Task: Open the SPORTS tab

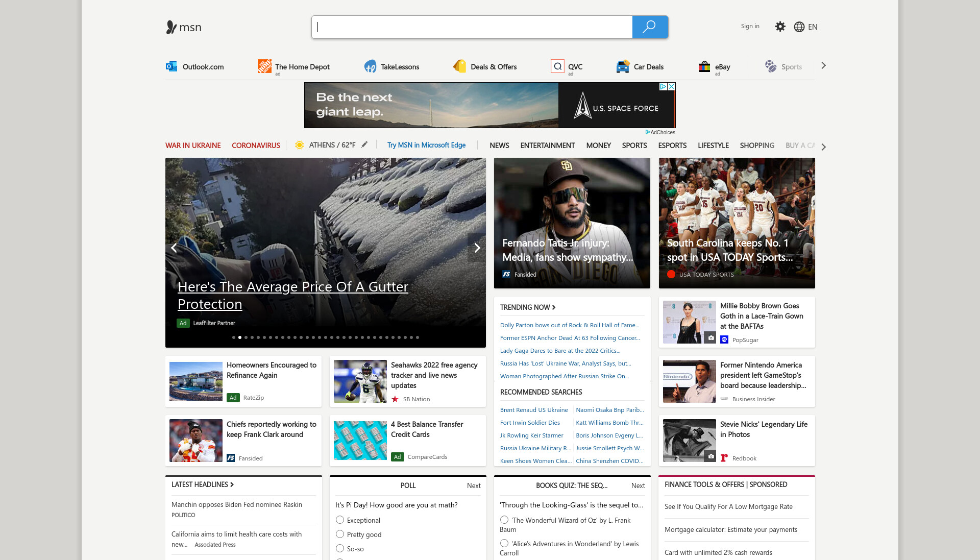Action: coord(634,145)
